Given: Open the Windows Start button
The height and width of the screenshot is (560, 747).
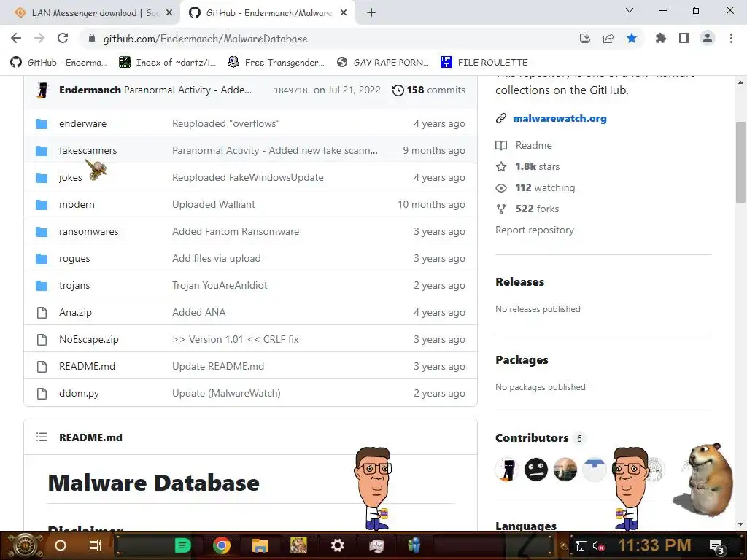Looking at the screenshot, I should (26, 545).
